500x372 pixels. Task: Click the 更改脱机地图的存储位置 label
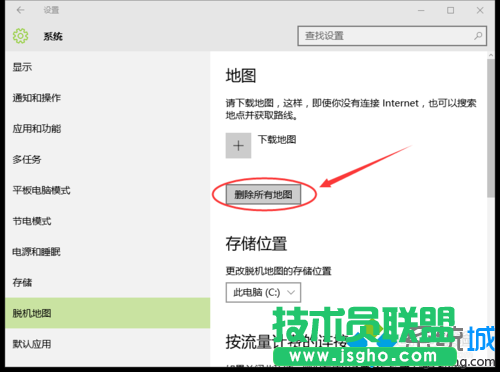279,271
